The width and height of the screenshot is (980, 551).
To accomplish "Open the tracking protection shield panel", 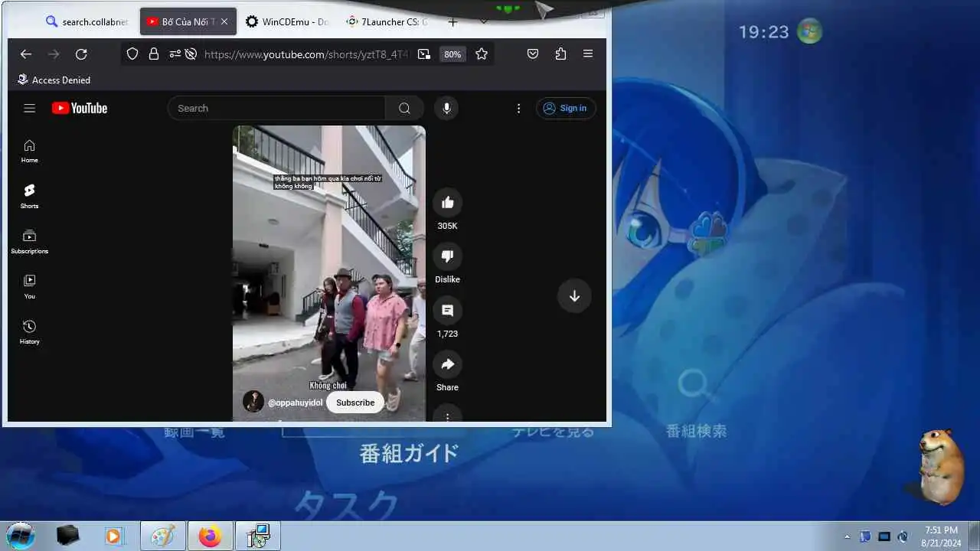I will pos(132,54).
